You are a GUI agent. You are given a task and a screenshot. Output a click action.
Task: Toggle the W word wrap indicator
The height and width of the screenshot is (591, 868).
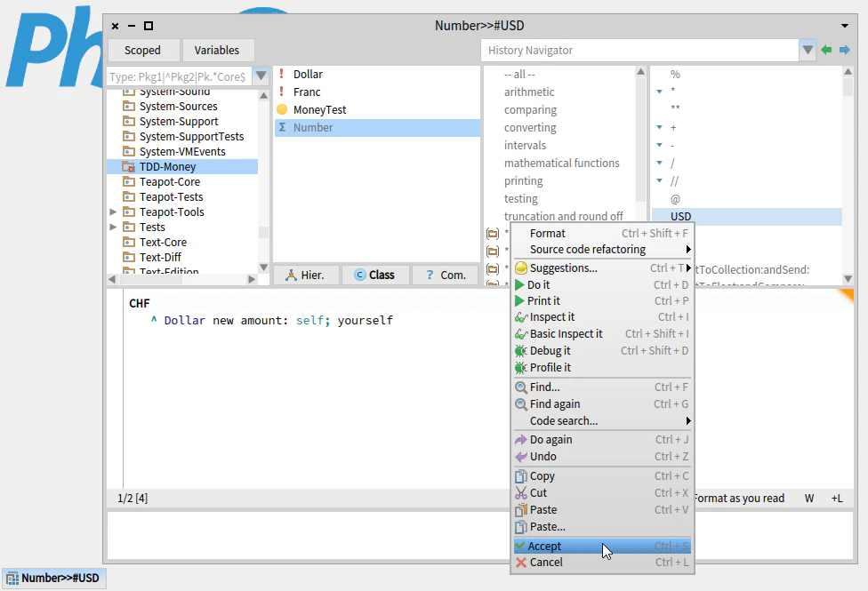click(809, 499)
